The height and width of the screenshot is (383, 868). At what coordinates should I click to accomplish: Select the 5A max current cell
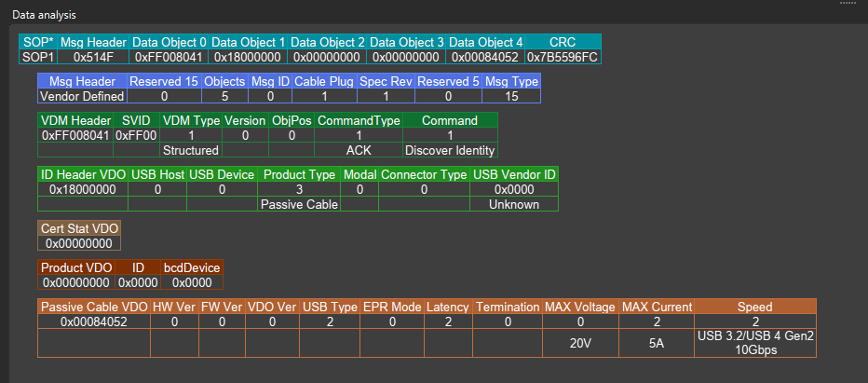pos(656,343)
